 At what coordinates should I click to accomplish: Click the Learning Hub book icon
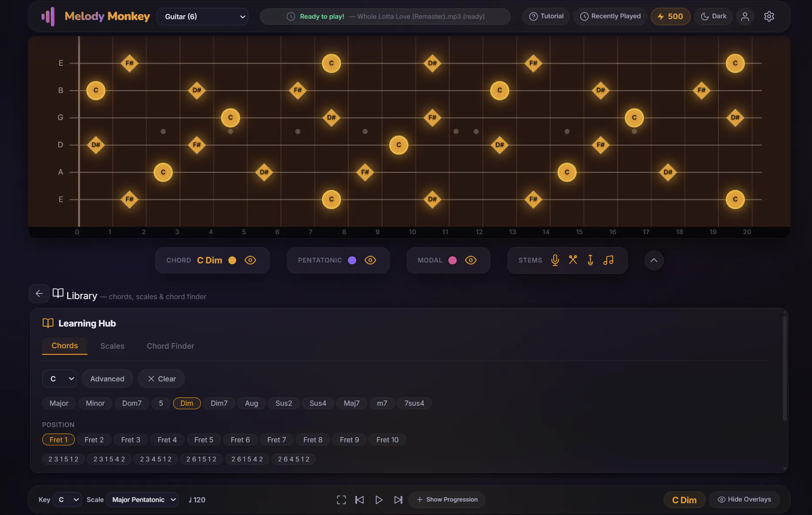click(48, 323)
